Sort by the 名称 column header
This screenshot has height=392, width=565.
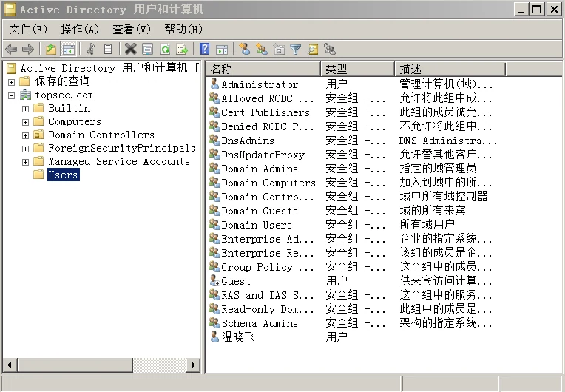[263, 69]
